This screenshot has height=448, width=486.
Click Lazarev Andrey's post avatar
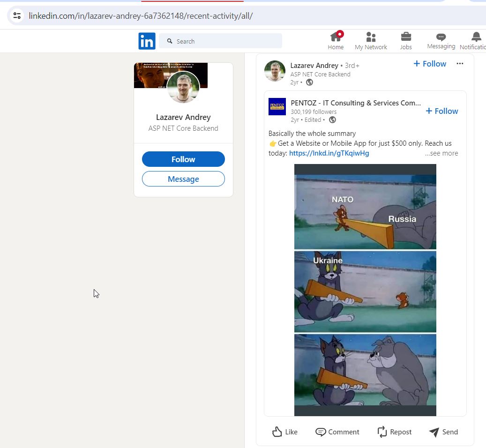click(275, 71)
